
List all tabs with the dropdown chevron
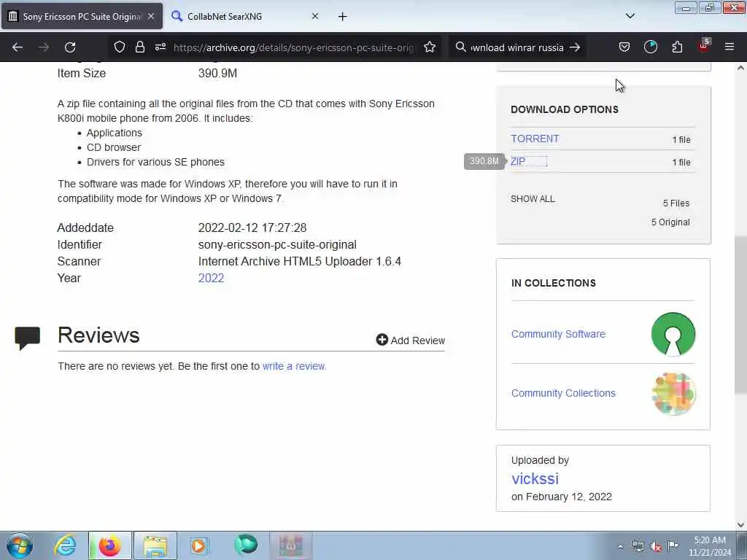(x=630, y=16)
